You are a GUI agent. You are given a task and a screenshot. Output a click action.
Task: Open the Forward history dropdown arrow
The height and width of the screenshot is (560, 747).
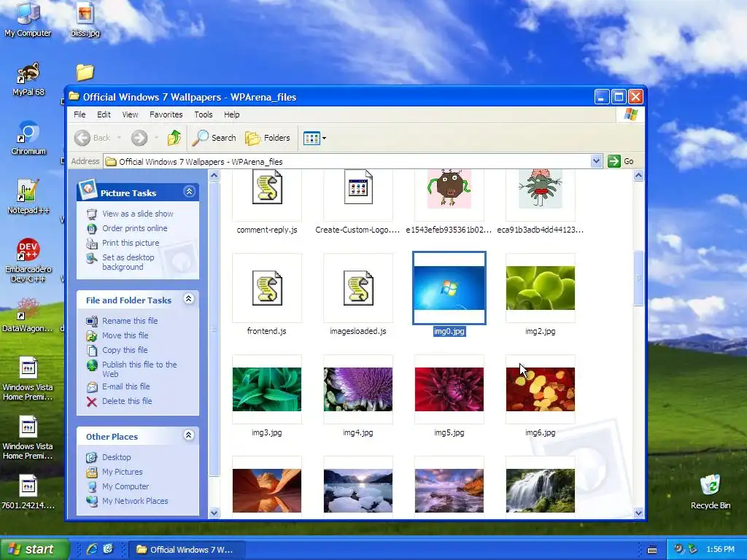pyautogui.click(x=156, y=138)
